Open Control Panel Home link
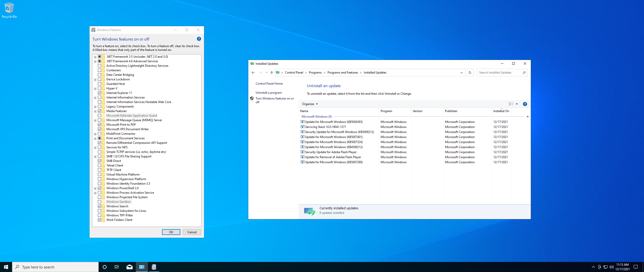The width and height of the screenshot is (644, 272). pos(269,84)
